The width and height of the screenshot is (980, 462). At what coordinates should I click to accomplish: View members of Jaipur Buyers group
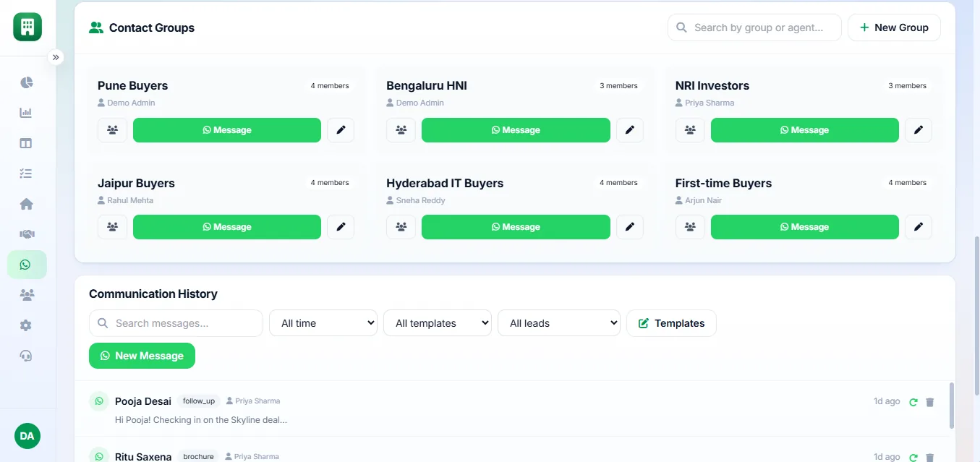pos(112,227)
